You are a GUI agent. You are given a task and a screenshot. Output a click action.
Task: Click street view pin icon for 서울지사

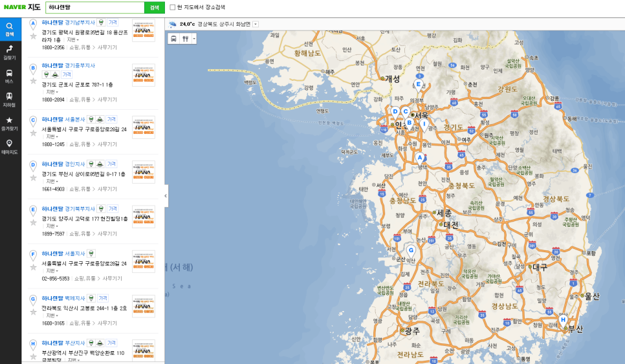(x=91, y=253)
